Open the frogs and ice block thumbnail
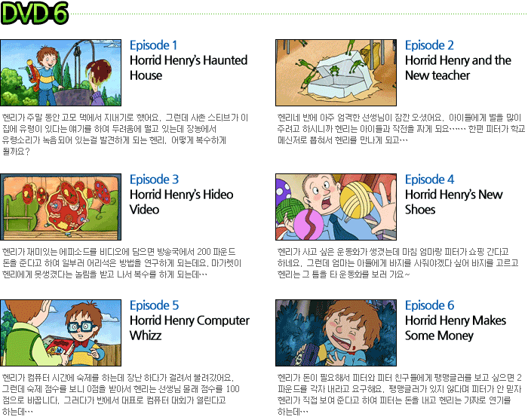Viewport: 528px width, 420px height. click(x=336, y=72)
